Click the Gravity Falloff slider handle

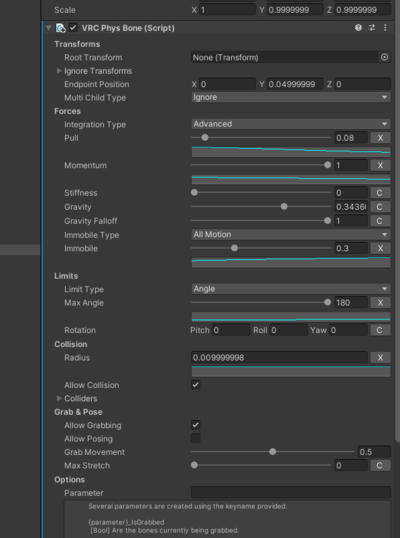(328, 220)
